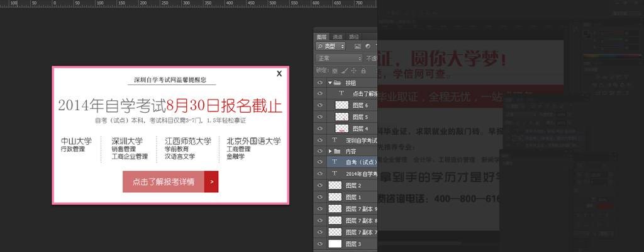The image size is (644, 252).
Task: Click the lock all padlock icon
Action: click(x=364, y=70)
